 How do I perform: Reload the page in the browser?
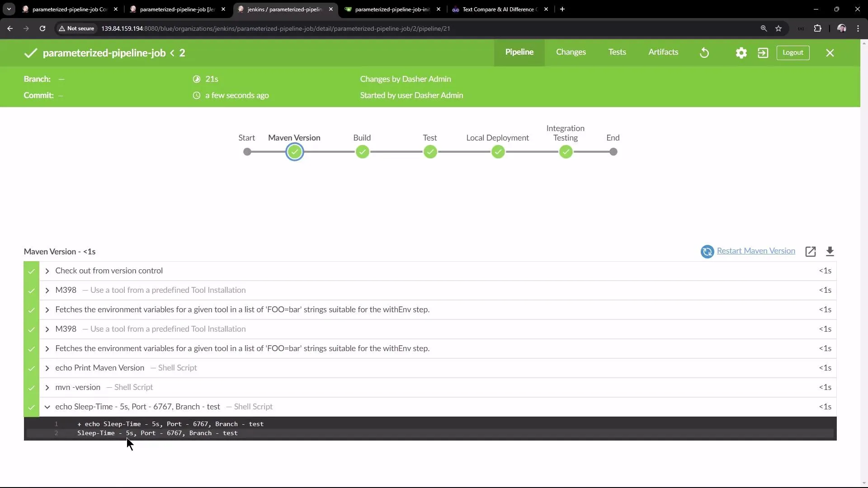click(x=42, y=28)
